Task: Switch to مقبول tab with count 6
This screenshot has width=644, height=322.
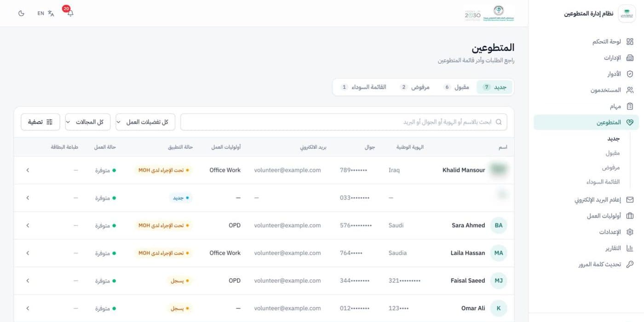Action: 456,87
